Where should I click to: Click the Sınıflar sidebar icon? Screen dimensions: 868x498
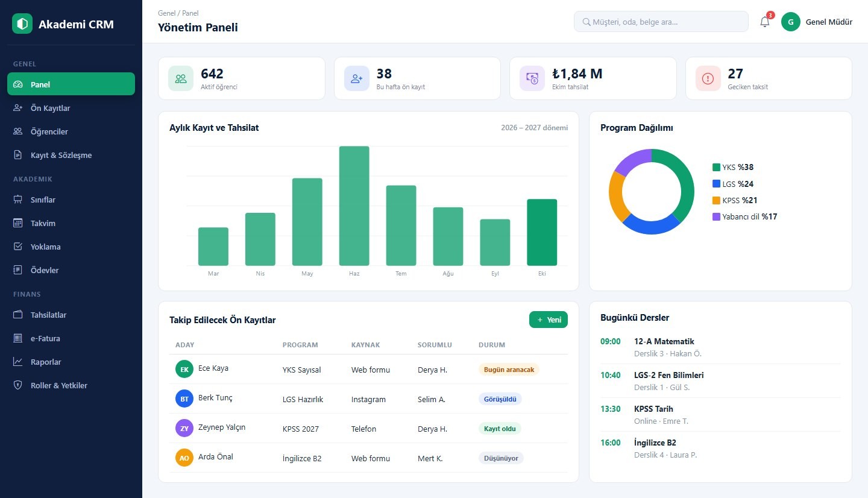(18, 200)
